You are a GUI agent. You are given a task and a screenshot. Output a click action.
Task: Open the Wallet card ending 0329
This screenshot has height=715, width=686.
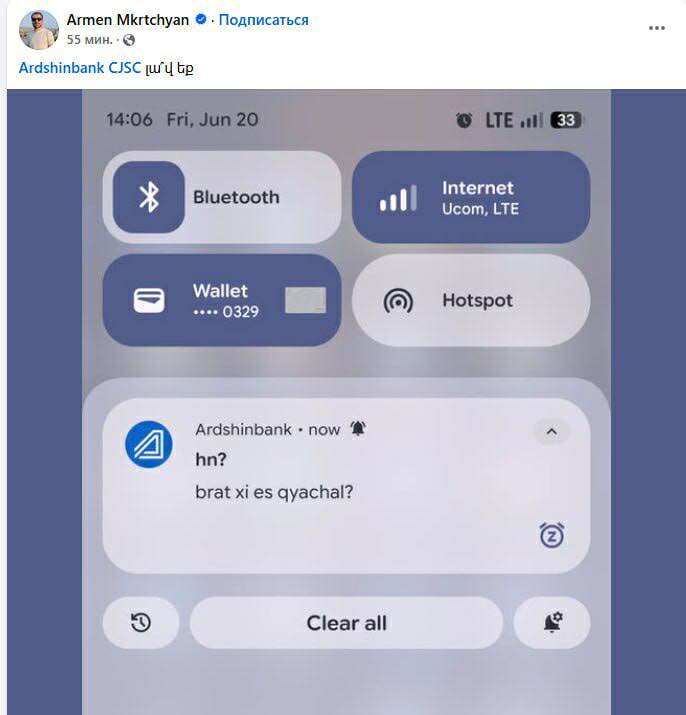[x=222, y=300]
